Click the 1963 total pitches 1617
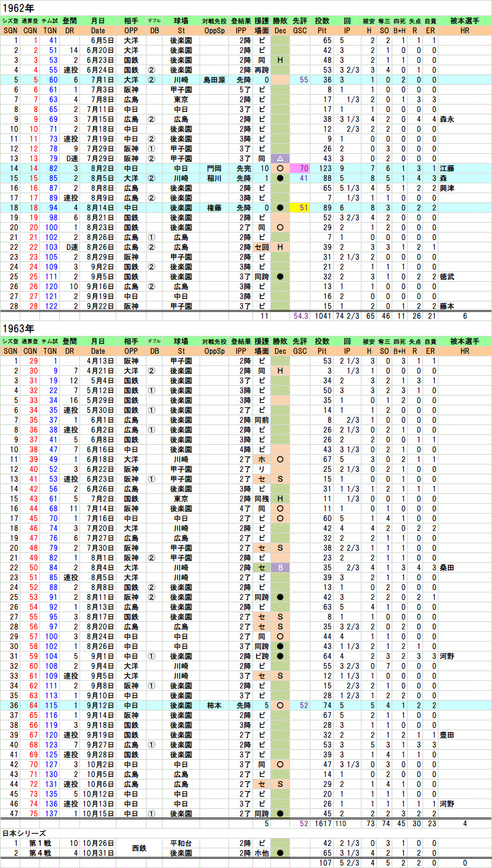Viewport: 492px width, 868px height. (322, 824)
